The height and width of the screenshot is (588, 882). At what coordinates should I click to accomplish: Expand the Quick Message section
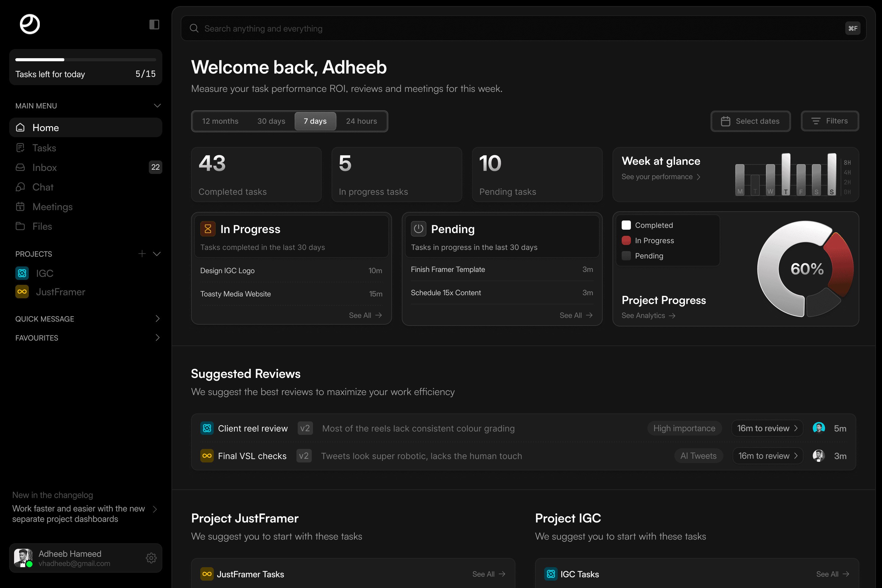[x=157, y=319]
